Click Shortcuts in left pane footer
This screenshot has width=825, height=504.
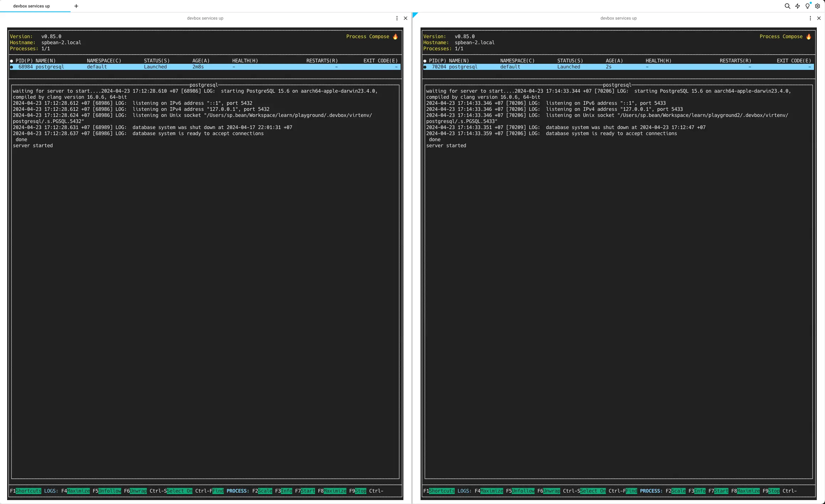(29, 491)
